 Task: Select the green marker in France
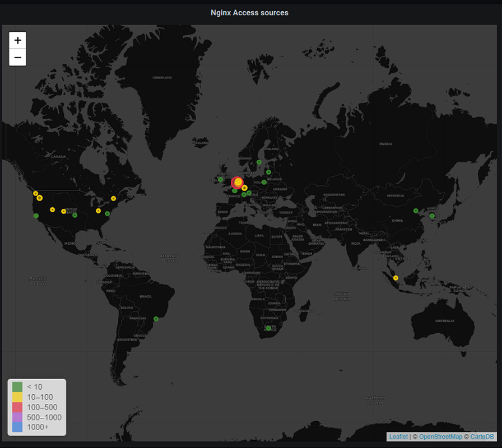pyautogui.click(x=235, y=191)
